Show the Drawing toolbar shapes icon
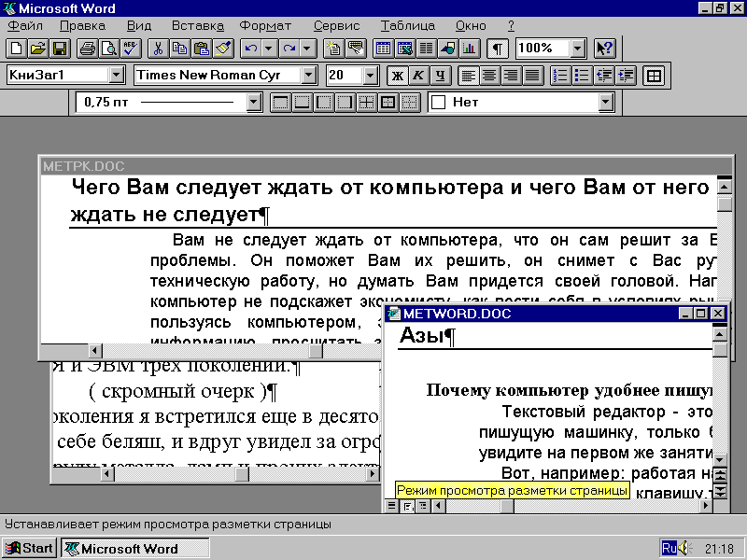The width and height of the screenshot is (747, 560). tap(448, 49)
